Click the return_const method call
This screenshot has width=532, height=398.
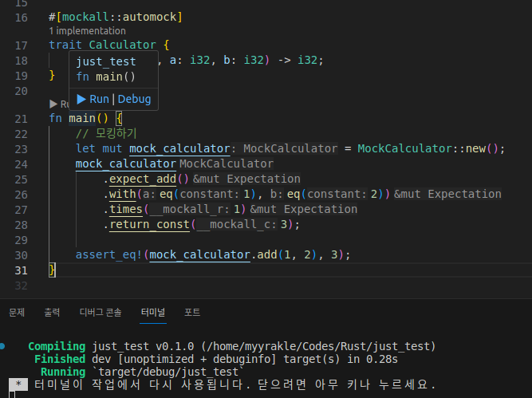(x=150, y=224)
